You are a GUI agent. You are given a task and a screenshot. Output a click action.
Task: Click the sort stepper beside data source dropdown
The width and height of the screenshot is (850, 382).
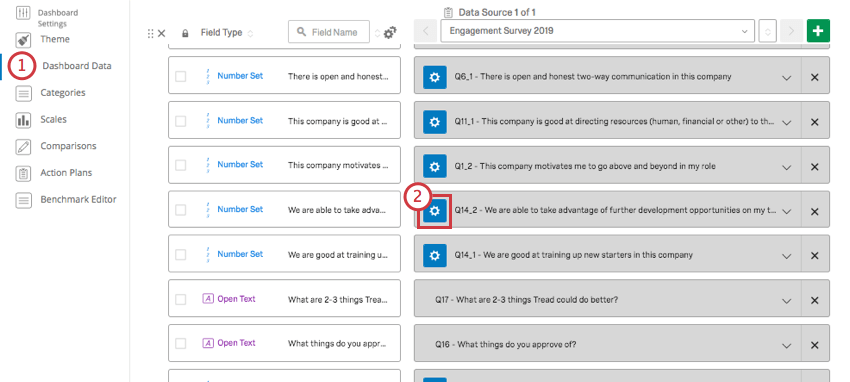click(767, 31)
